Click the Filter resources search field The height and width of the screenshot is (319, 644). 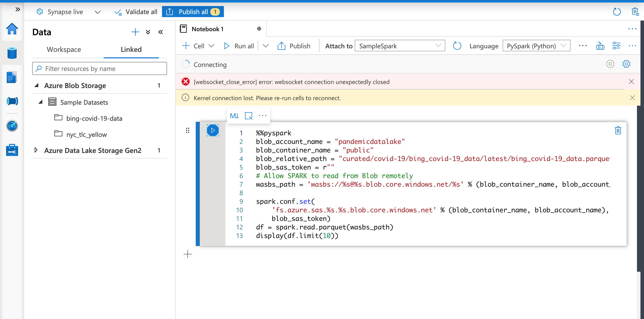(x=100, y=68)
